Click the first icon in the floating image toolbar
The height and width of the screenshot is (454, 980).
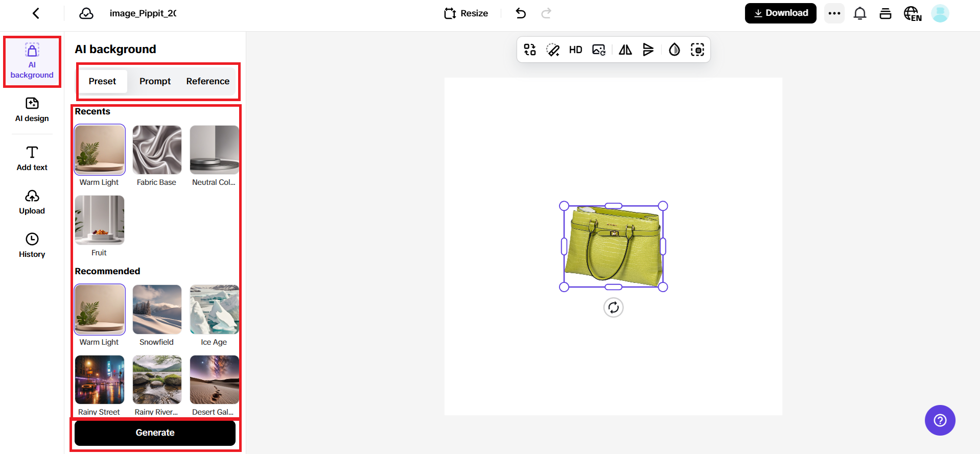[530, 50]
